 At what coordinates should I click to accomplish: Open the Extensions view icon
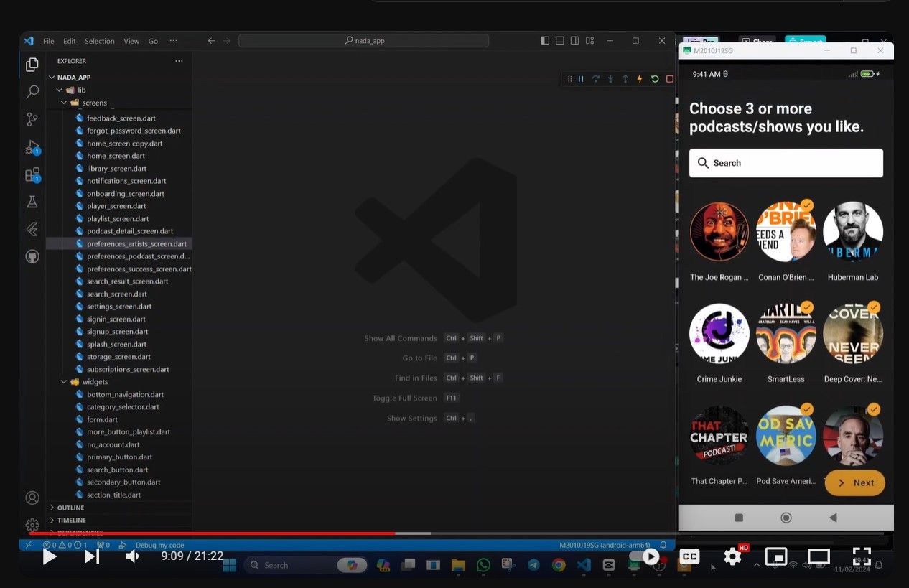[x=32, y=174]
